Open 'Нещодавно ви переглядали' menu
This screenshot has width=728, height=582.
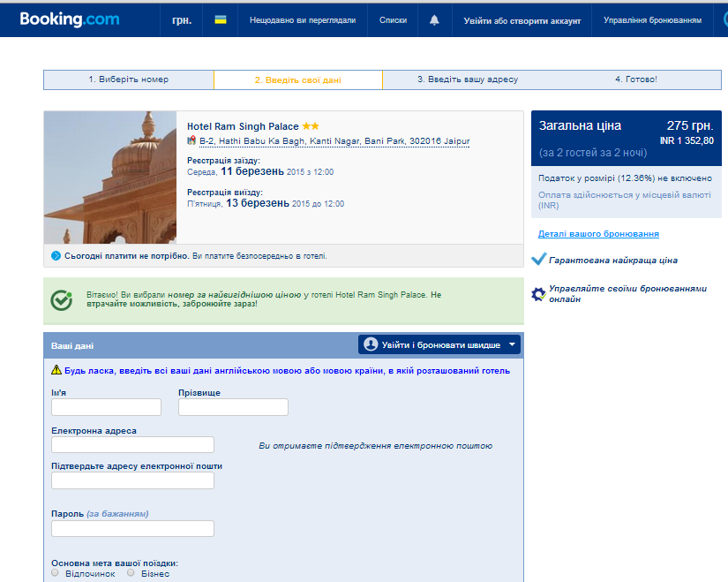[303, 20]
